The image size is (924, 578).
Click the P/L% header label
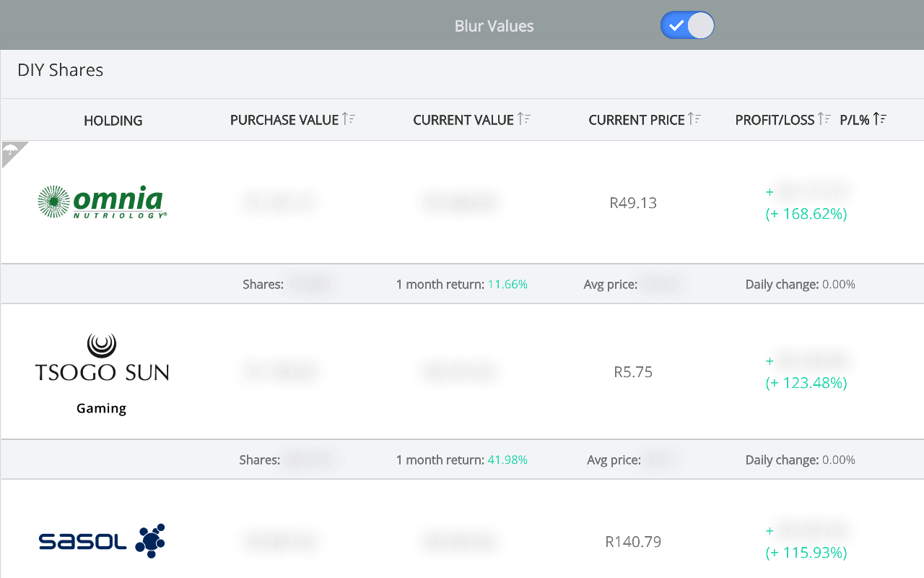point(855,120)
